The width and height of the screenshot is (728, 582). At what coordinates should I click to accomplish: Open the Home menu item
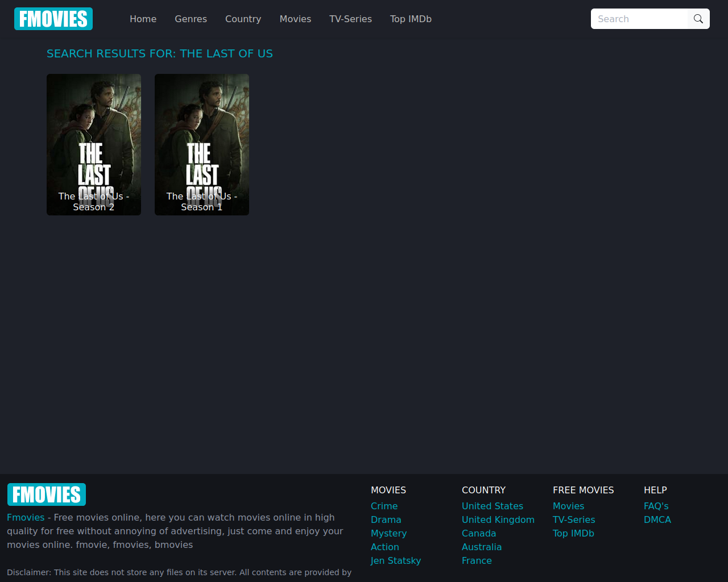coord(143,19)
